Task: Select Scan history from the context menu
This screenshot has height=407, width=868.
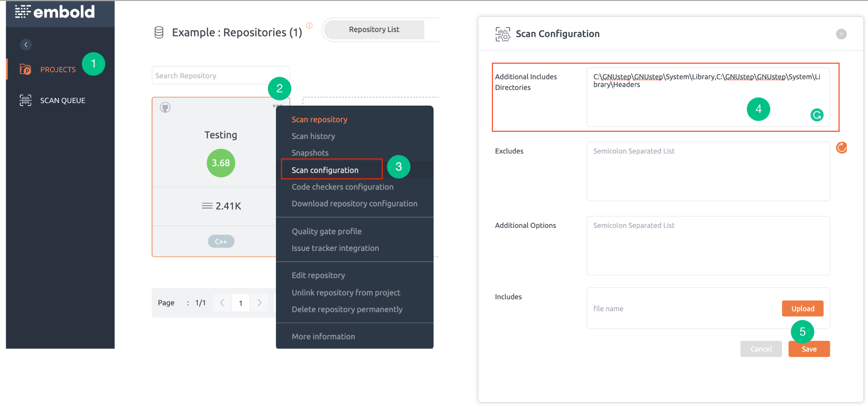Action: 313,136
